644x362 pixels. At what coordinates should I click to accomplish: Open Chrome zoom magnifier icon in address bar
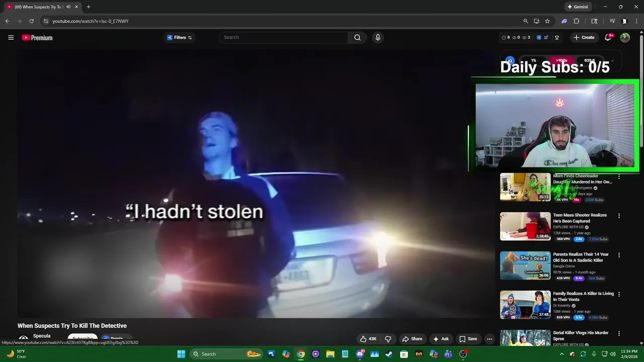526,21
